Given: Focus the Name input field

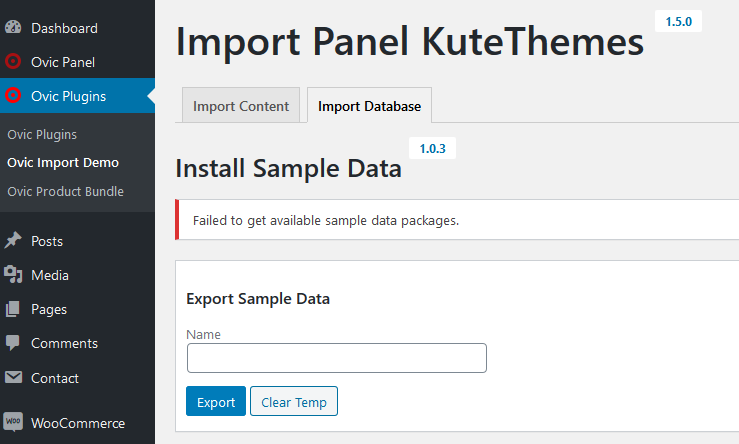Looking at the screenshot, I should [x=337, y=358].
